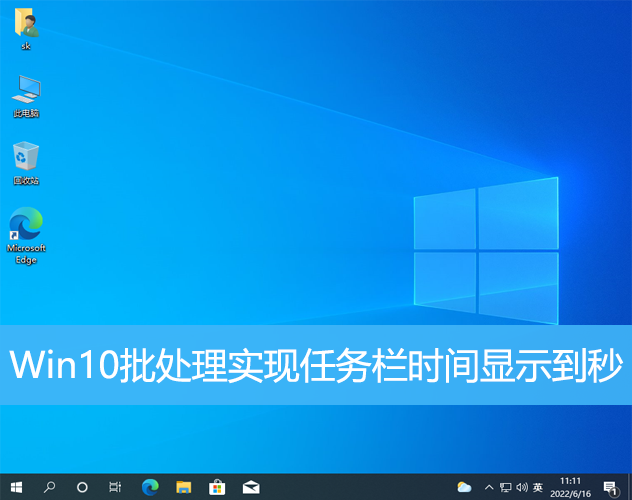Open Task View in the taskbar
Viewport: 632px width, 500px height.
(115, 487)
